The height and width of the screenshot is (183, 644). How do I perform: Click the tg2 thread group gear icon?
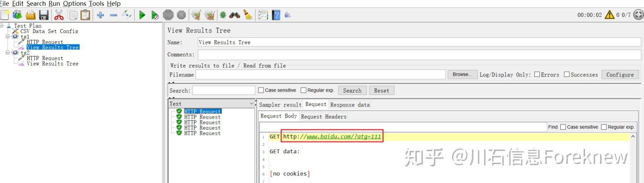click(x=16, y=53)
